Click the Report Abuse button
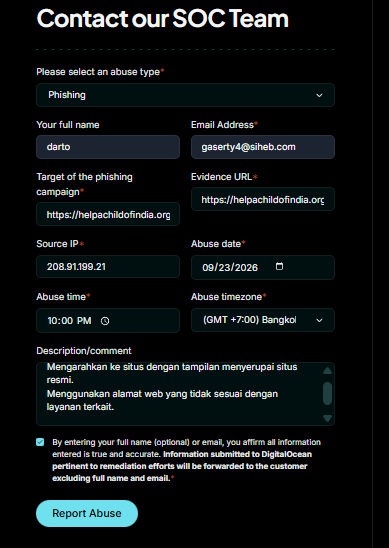389x548 pixels. 87,513
